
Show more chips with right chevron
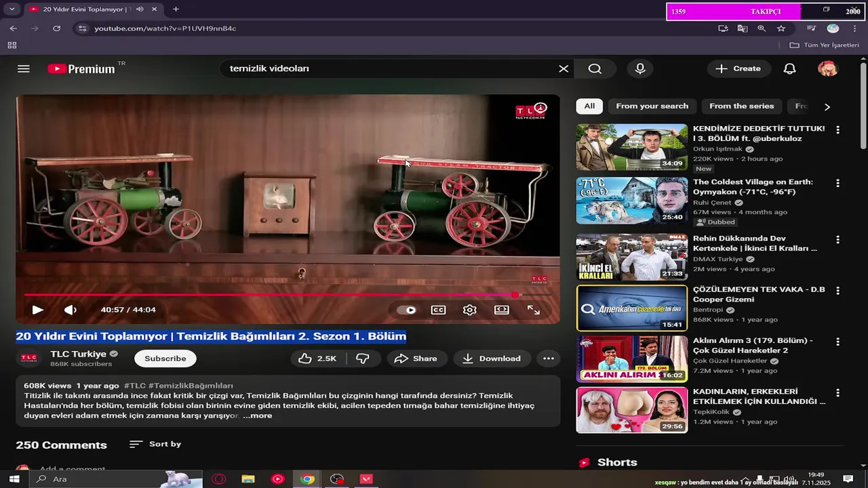827,106
